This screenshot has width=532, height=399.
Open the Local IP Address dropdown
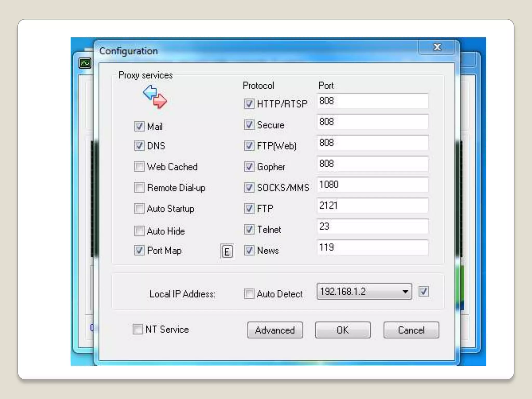(405, 291)
